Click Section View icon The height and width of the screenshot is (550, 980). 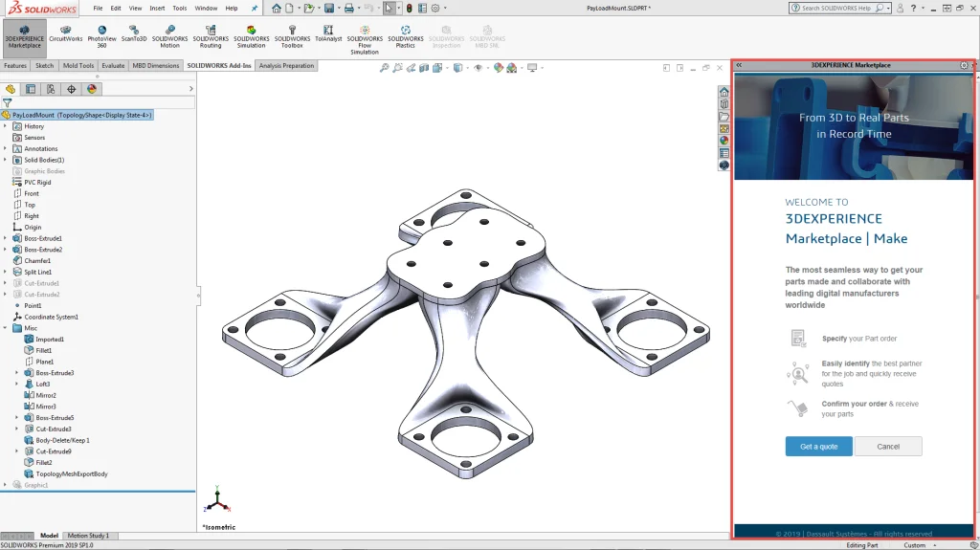click(424, 68)
